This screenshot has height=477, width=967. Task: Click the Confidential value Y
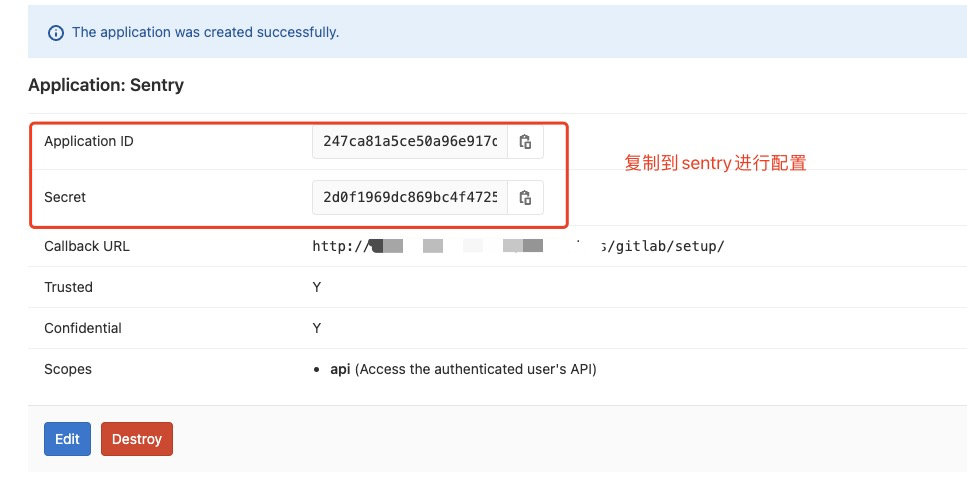(x=316, y=328)
